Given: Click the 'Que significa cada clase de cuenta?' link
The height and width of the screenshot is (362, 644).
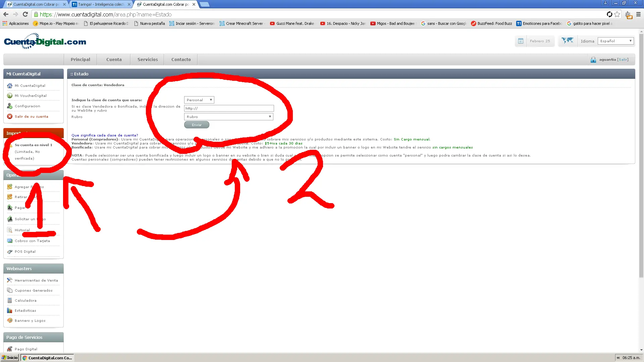Looking at the screenshot, I should (x=105, y=135).
